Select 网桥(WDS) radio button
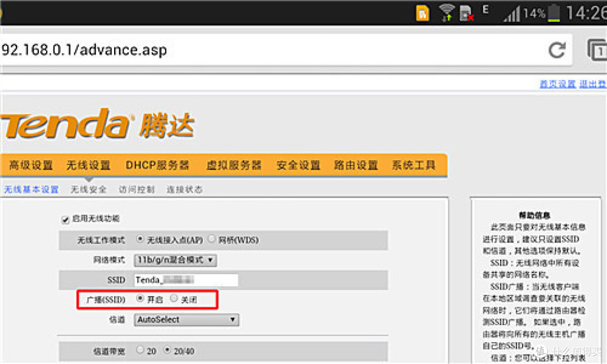Screen dimensions: 607x364 pos(211,239)
